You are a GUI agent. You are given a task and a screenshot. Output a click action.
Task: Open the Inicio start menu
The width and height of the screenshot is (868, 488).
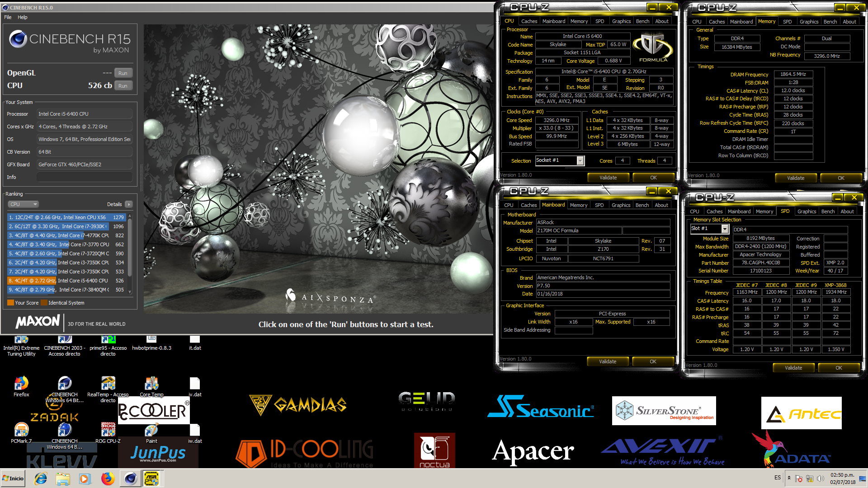click(13, 479)
